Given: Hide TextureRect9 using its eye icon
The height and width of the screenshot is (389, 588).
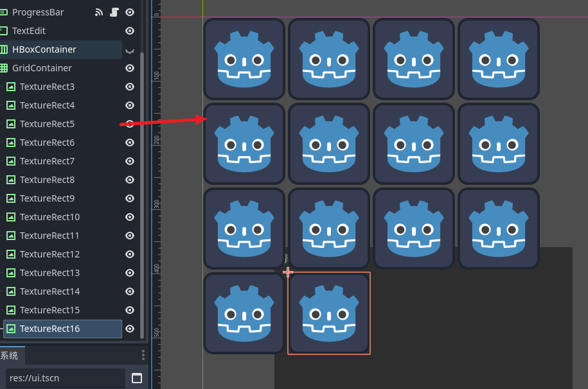Looking at the screenshot, I should 130,198.
